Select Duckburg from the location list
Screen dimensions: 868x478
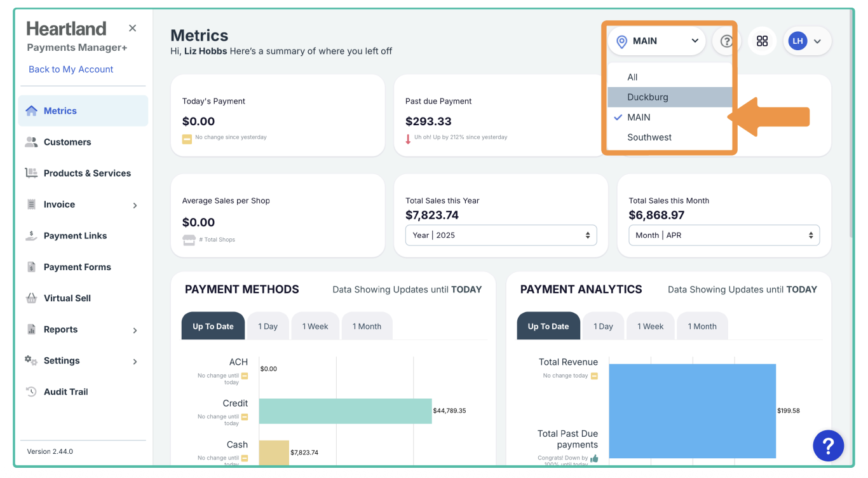(x=648, y=97)
